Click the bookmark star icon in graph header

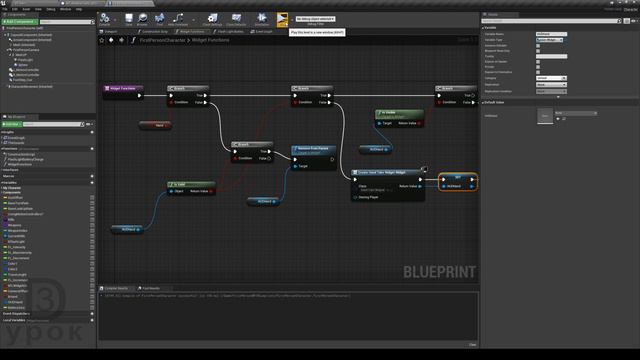(x=102, y=40)
